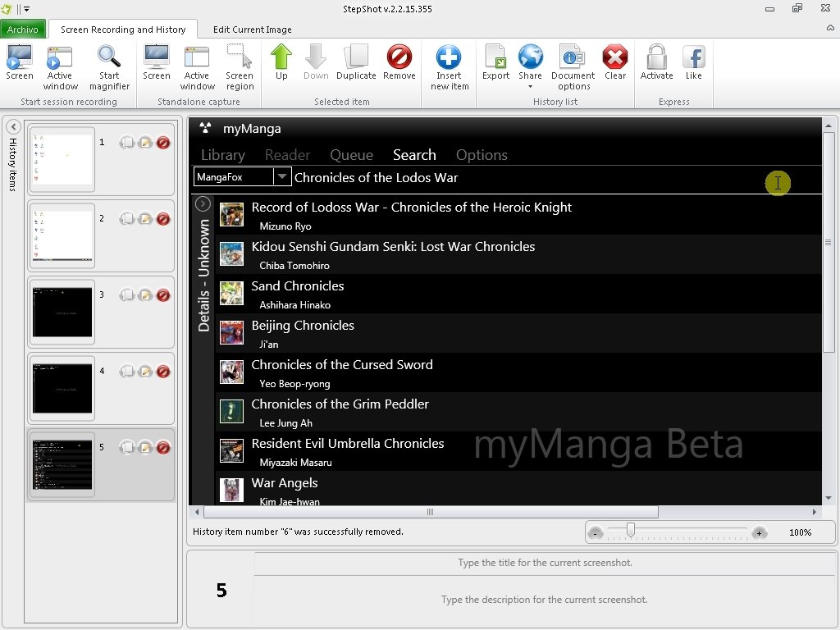Viewport: 840px width, 630px height.
Task: Click Facebook Like button
Action: 694,62
